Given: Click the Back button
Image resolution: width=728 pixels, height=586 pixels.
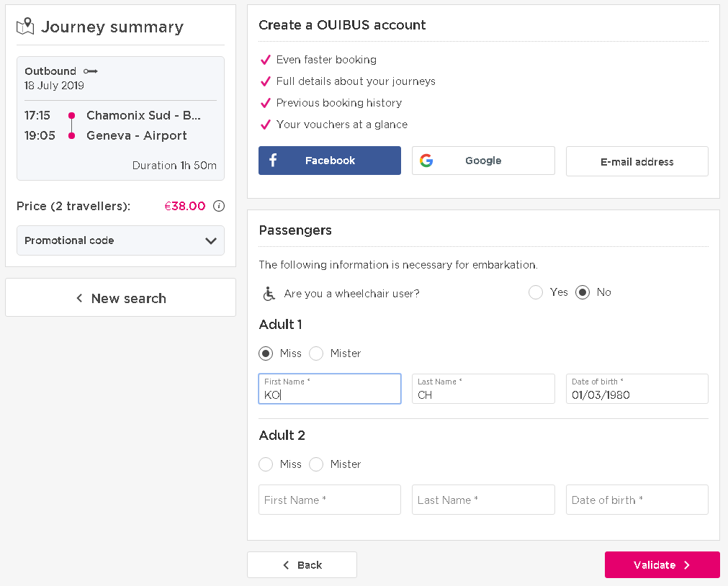Looking at the screenshot, I should coord(302,565).
